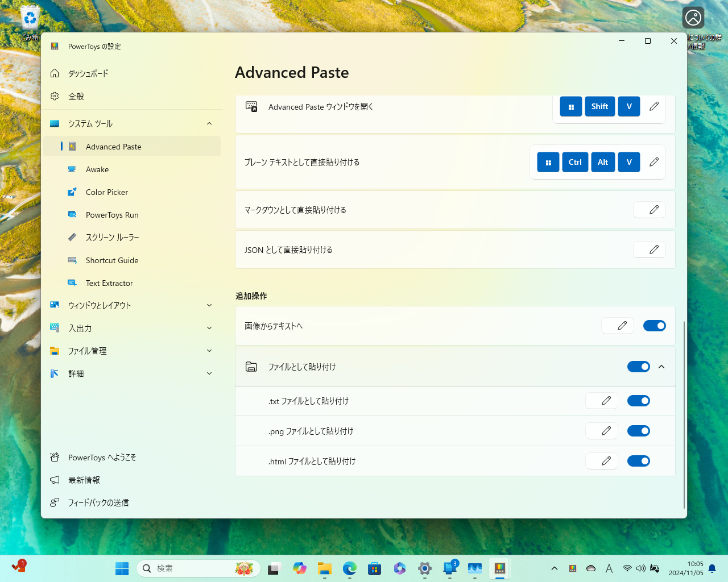This screenshot has width=728, height=582.
Task: Toggle ファイルとして貼り付け switch
Action: tap(639, 367)
